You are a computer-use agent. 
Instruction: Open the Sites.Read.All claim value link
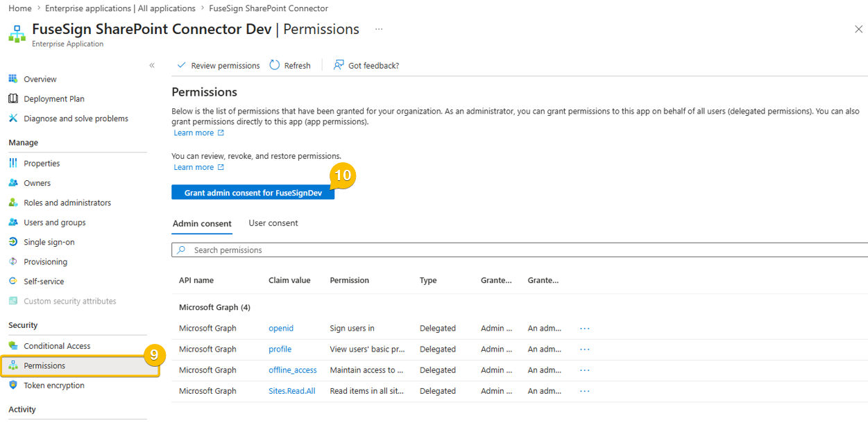click(x=292, y=391)
